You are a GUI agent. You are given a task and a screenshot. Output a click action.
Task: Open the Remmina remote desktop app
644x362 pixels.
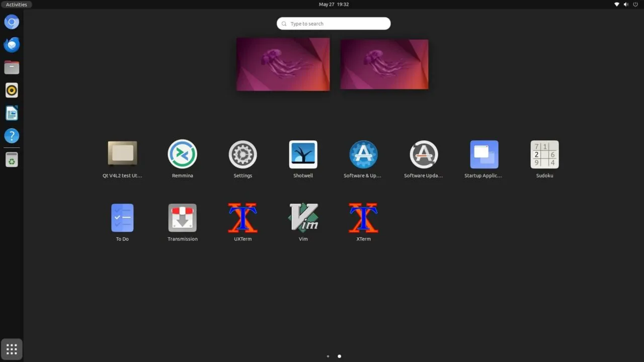tap(182, 154)
